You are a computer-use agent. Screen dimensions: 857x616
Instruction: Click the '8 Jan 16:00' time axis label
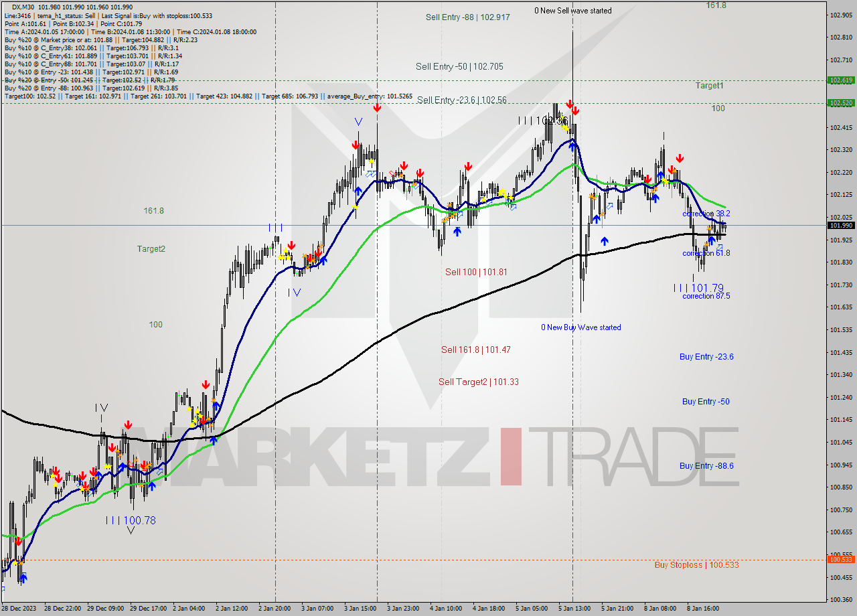[x=702, y=609]
